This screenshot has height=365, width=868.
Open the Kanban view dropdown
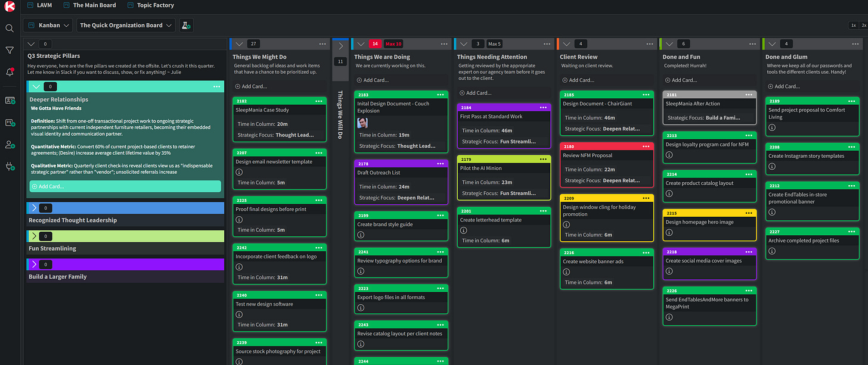[x=48, y=26]
